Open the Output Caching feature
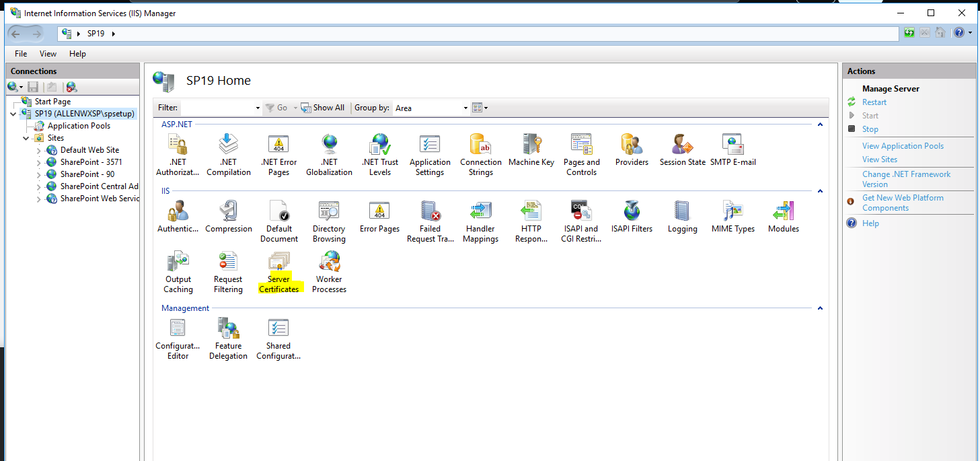The height and width of the screenshot is (461, 980). point(178,272)
